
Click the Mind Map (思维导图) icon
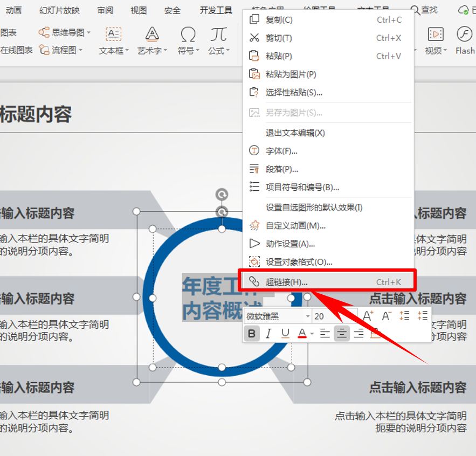coord(44,32)
